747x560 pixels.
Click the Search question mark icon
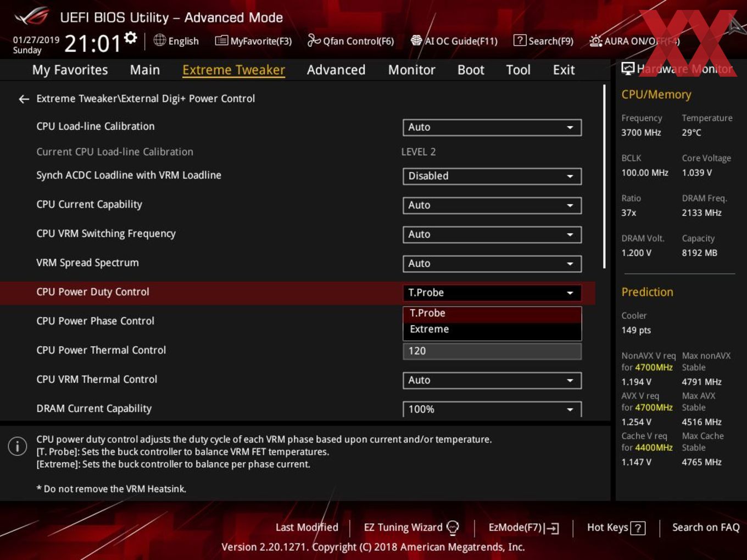(x=519, y=40)
